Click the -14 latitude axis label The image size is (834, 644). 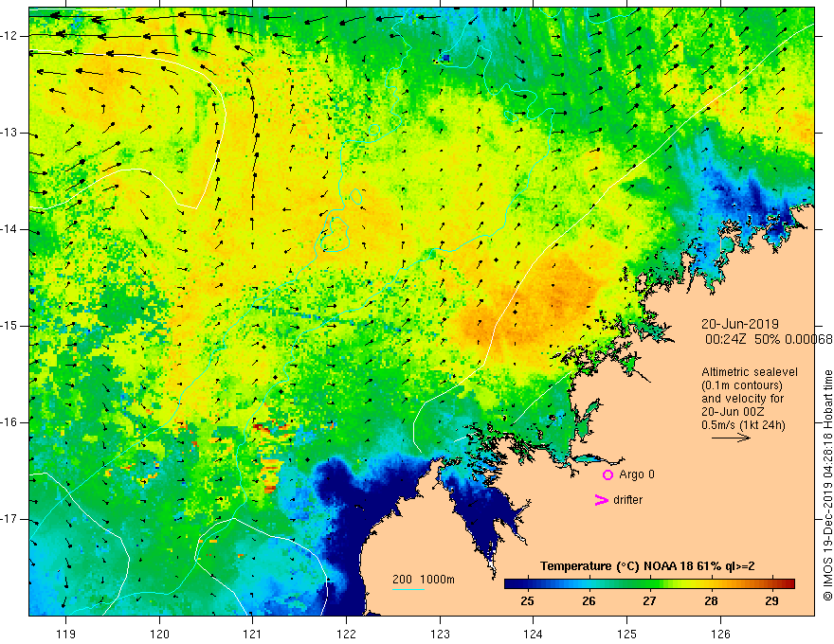tap(9, 229)
